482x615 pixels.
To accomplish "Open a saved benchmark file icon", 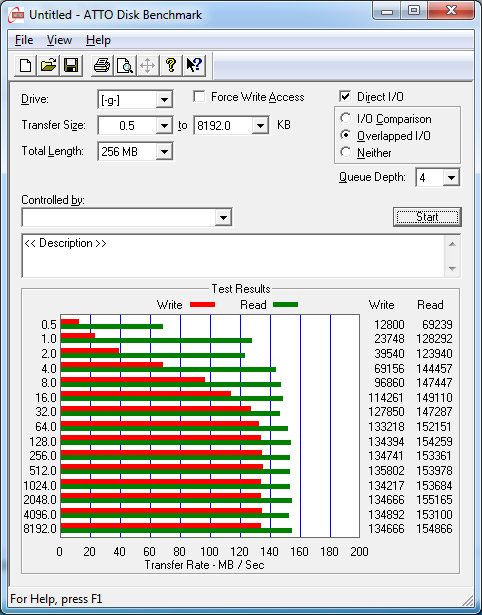I will [x=48, y=66].
